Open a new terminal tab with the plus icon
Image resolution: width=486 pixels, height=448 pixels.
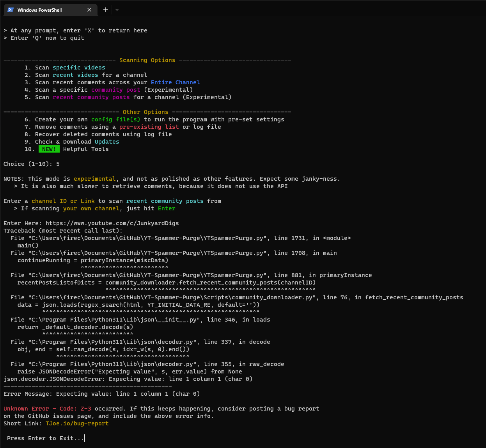(105, 10)
